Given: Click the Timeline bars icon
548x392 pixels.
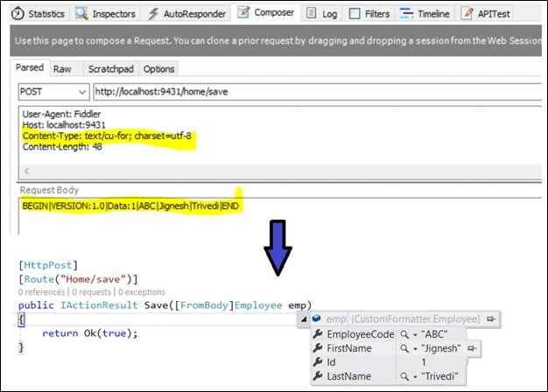Looking at the screenshot, I should click(406, 14).
